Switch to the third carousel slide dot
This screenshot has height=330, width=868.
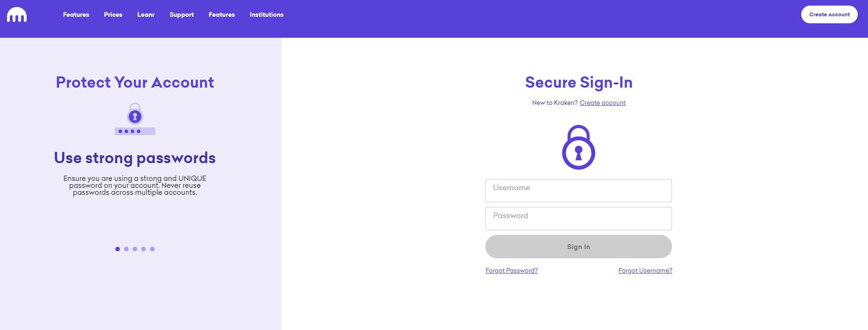coord(135,249)
